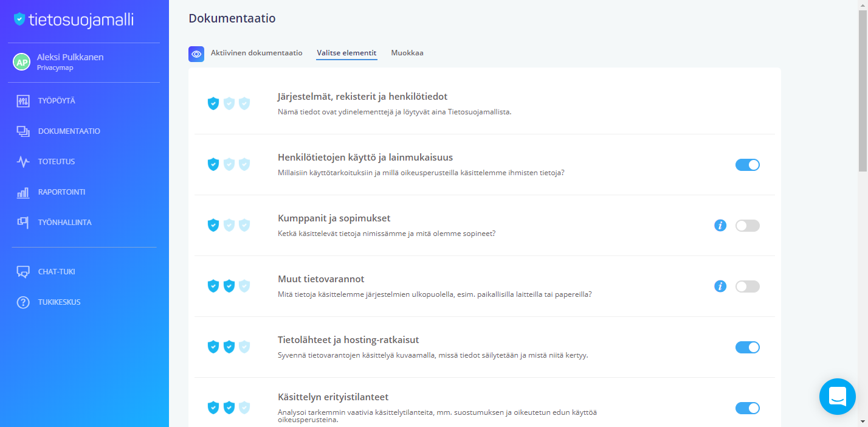The image size is (868, 427).
Task: Click the Käsittelyn erityistilanteet title
Action: (x=333, y=397)
